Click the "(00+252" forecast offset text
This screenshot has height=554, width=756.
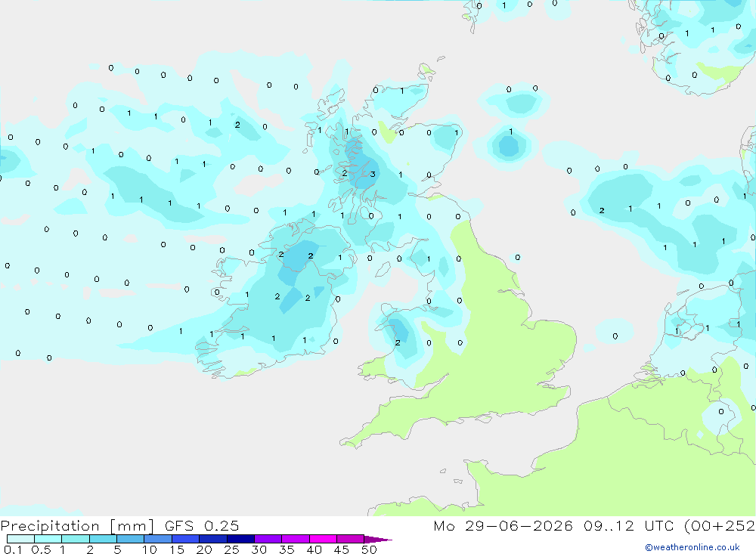click(720, 525)
